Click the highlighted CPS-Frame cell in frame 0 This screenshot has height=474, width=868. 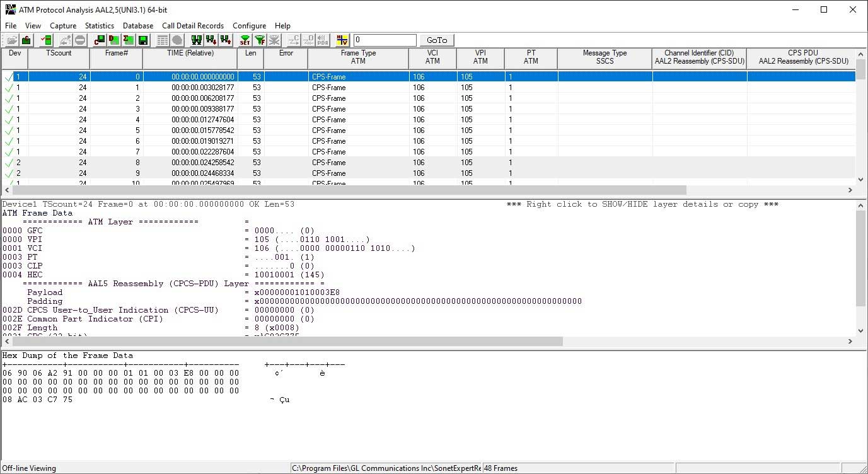point(358,77)
